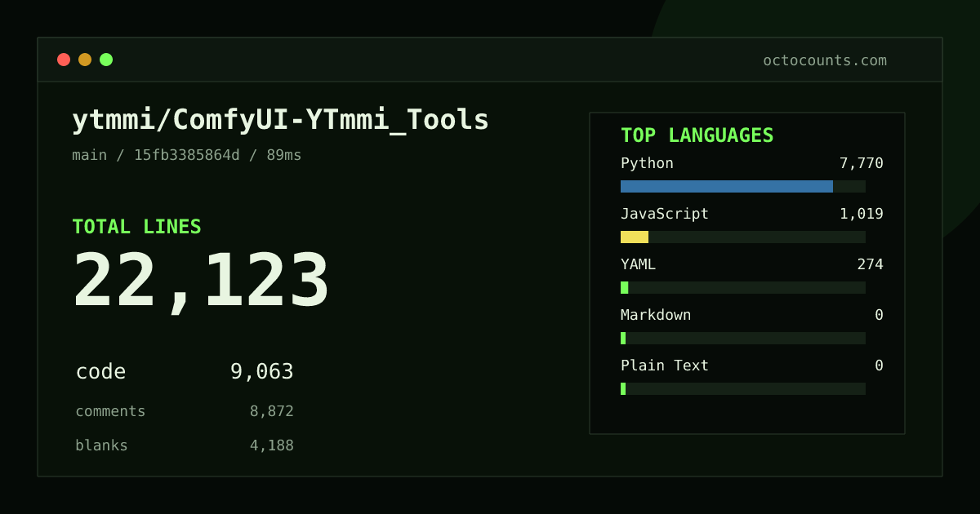Screen dimensions: 980x514
Task: Open the octocounts.com link
Action: tap(825, 60)
